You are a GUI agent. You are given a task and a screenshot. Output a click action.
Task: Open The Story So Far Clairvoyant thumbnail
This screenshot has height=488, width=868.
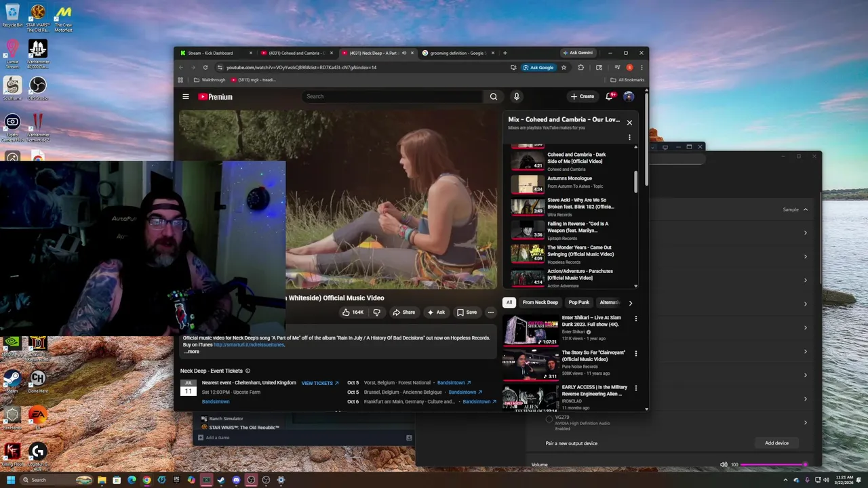[x=530, y=365]
